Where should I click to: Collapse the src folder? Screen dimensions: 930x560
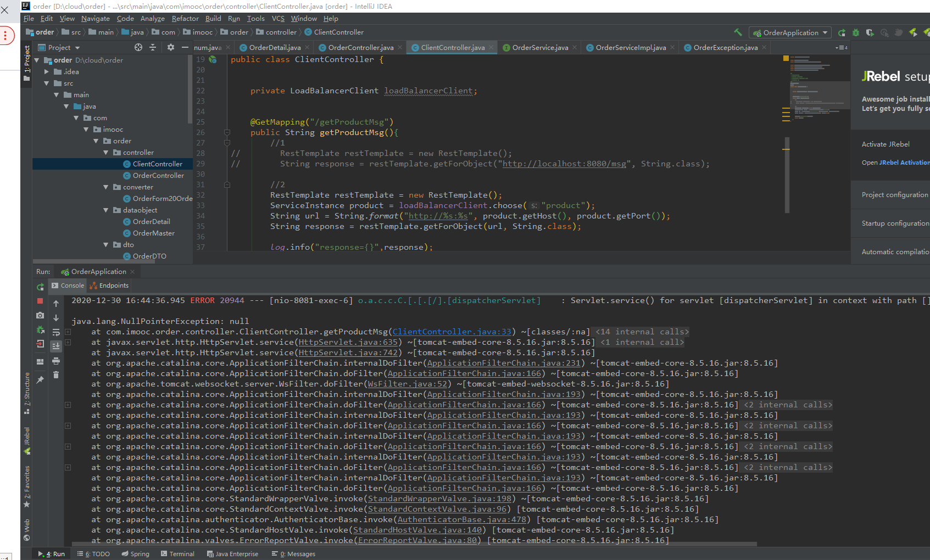(47, 83)
